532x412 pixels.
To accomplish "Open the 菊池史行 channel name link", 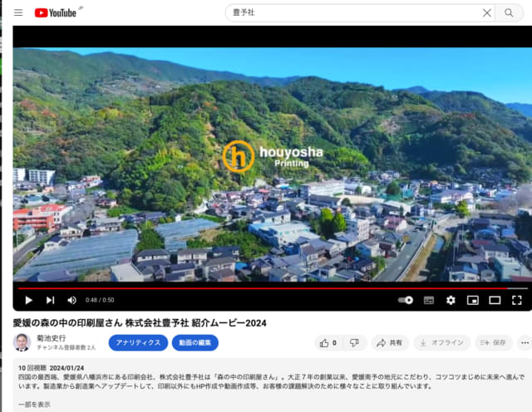I will 52,338.
